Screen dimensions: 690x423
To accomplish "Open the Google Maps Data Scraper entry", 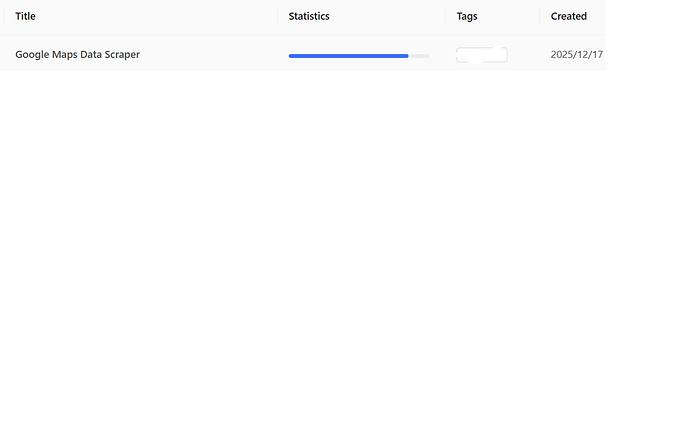I will (x=77, y=54).
